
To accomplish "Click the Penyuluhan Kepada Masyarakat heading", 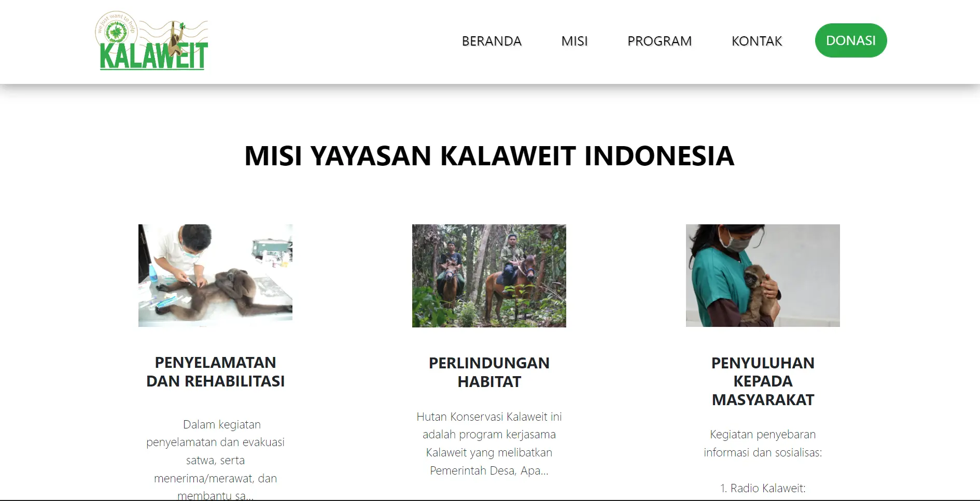I will pyautogui.click(x=763, y=381).
